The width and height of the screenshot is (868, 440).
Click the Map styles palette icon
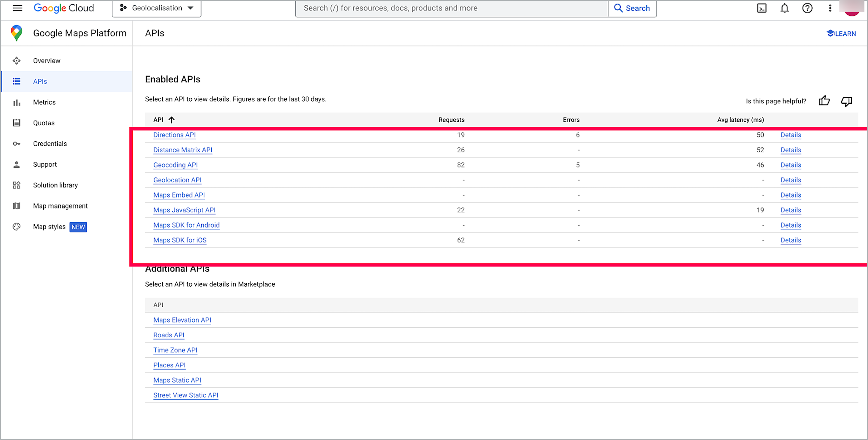[16, 227]
